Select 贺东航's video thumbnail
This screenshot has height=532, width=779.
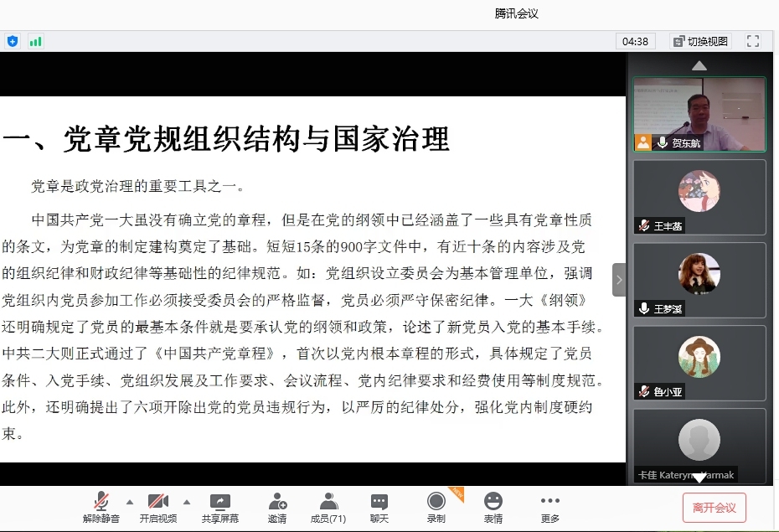(699, 114)
